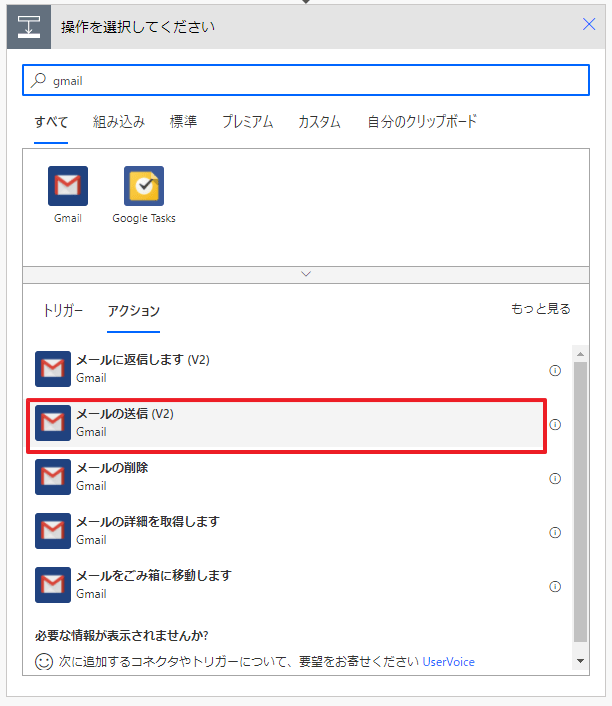Viewport: 612px width, 706px height.
Task: Open the Gmail connector icon
Action: point(68,186)
